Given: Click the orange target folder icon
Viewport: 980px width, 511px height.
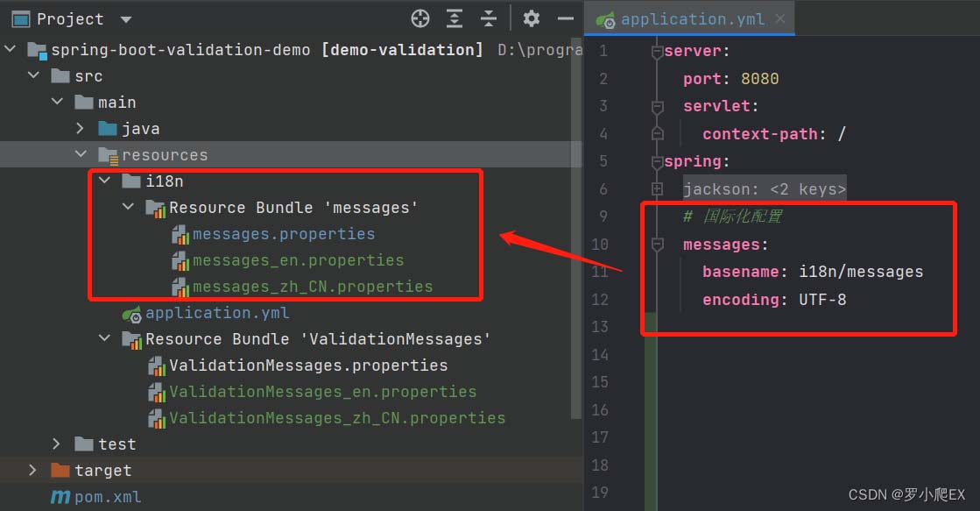Looking at the screenshot, I should [60, 470].
